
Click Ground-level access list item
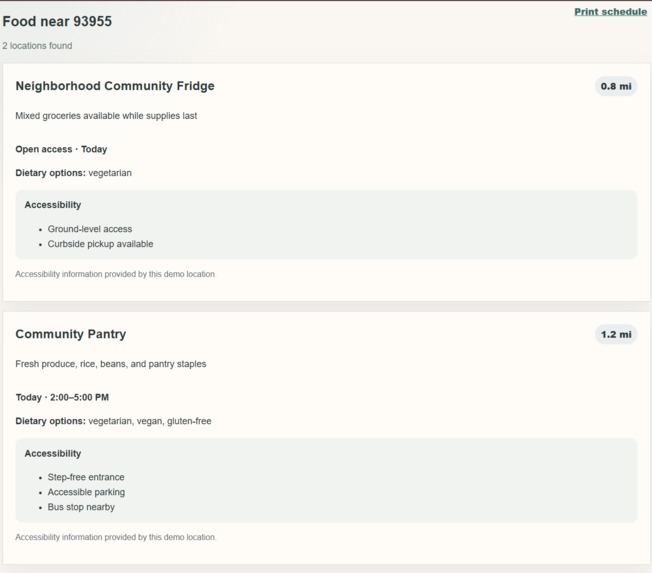(89, 229)
